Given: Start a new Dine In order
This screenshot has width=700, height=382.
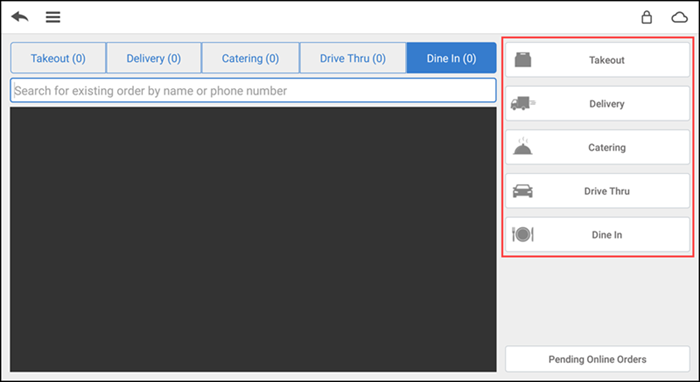Looking at the screenshot, I should pos(597,235).
